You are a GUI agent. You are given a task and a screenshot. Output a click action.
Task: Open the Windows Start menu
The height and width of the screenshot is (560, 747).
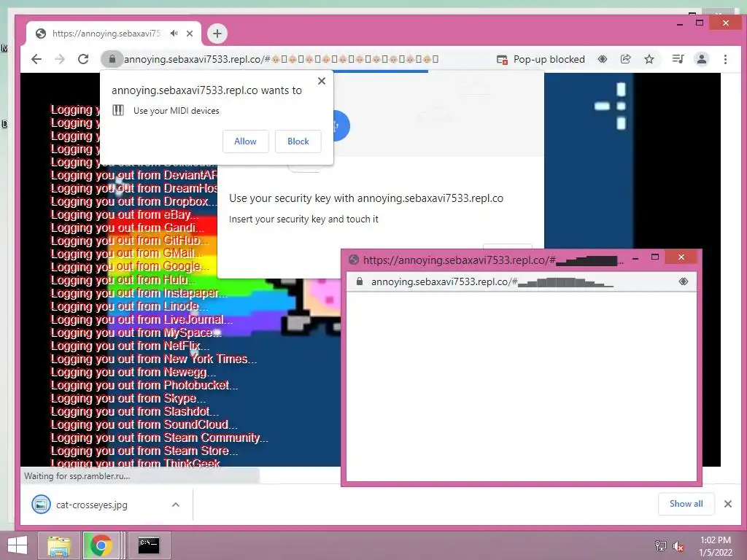18,545
